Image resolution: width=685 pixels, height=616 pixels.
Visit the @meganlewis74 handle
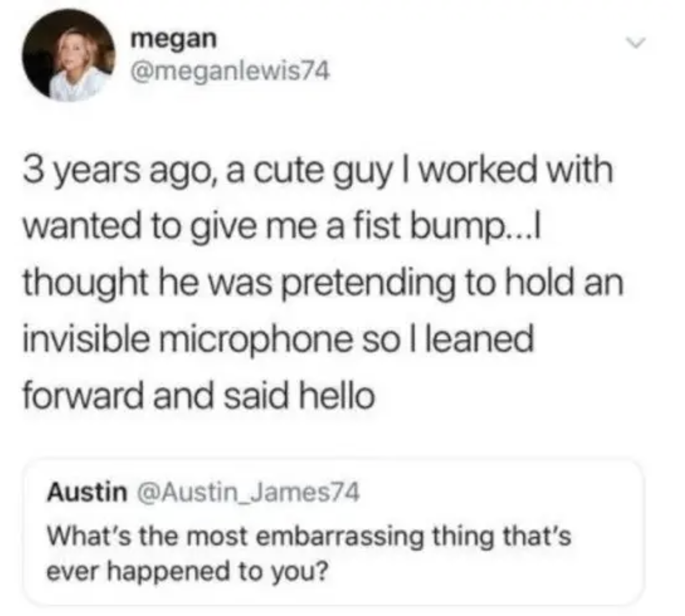click(x=229, y=71)
